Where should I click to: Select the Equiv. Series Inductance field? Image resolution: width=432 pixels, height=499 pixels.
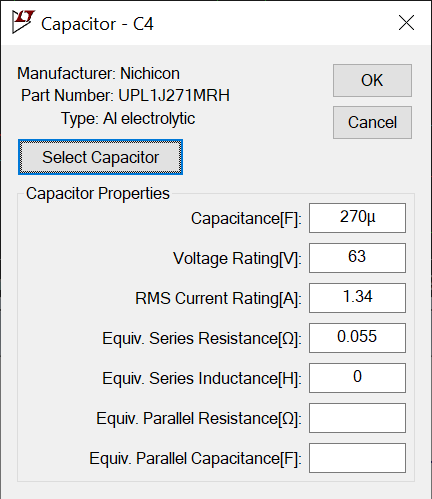[x=357, y=378]
